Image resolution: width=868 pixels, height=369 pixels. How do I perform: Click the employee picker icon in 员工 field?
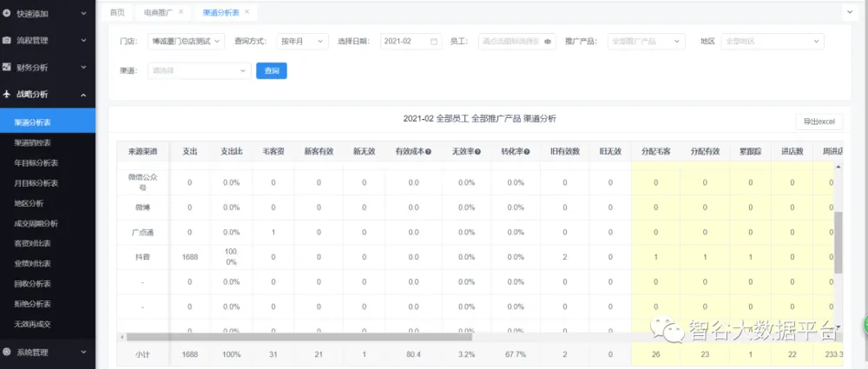pyautogui.click(x=548, y=41)
